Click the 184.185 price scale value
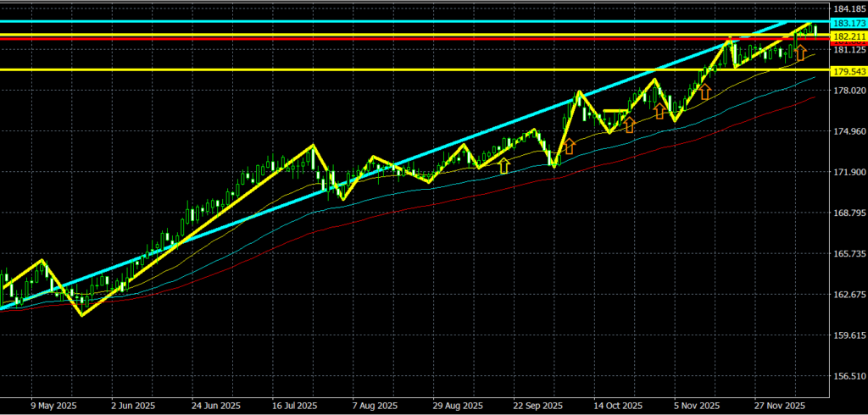This screenshot has width=868, height=415. (846, 9)
